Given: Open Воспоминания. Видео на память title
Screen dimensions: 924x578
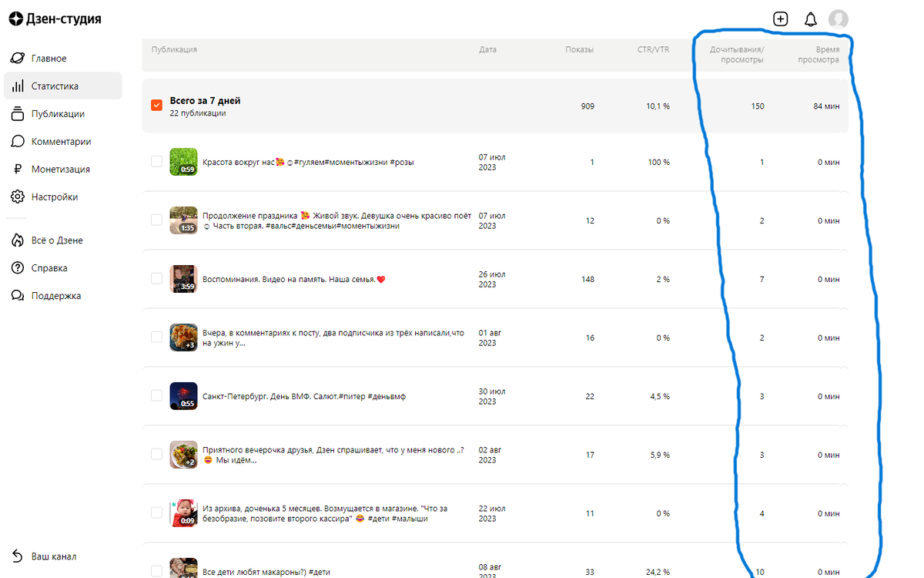Looking at the screenshot, I should point(293,279).
